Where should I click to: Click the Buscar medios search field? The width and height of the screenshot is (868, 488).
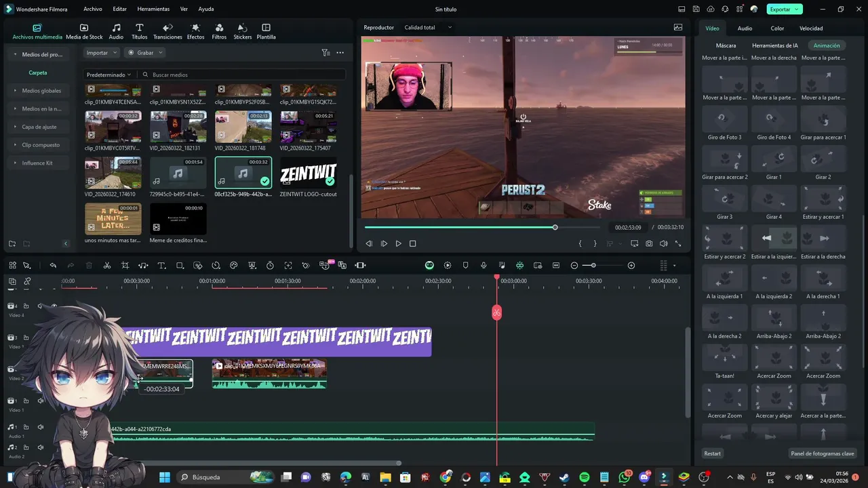[241, 75]
